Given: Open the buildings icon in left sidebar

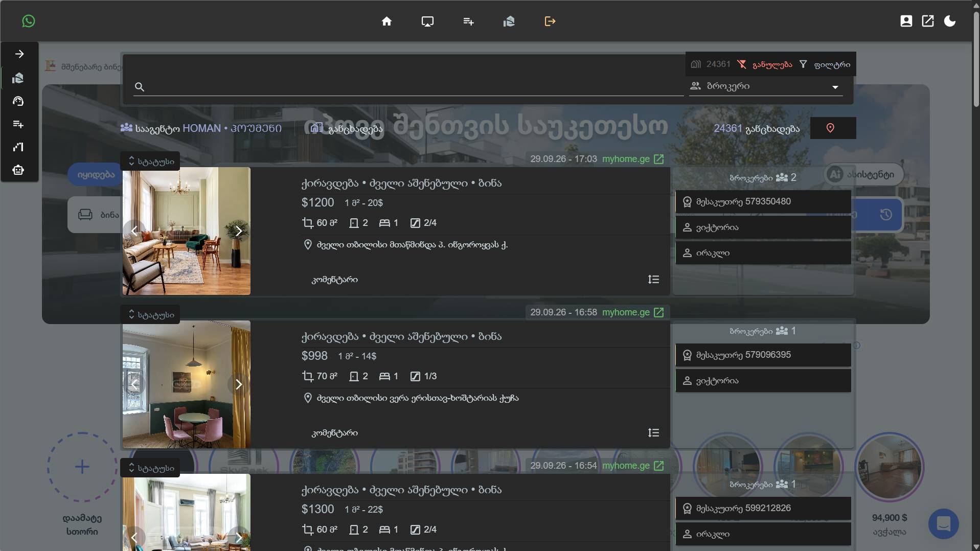Looking at the screenshot, I should pos(18,78).
